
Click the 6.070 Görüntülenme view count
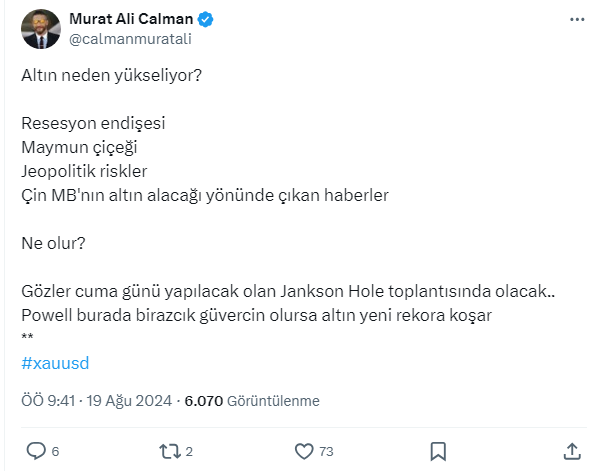point(251,401)
